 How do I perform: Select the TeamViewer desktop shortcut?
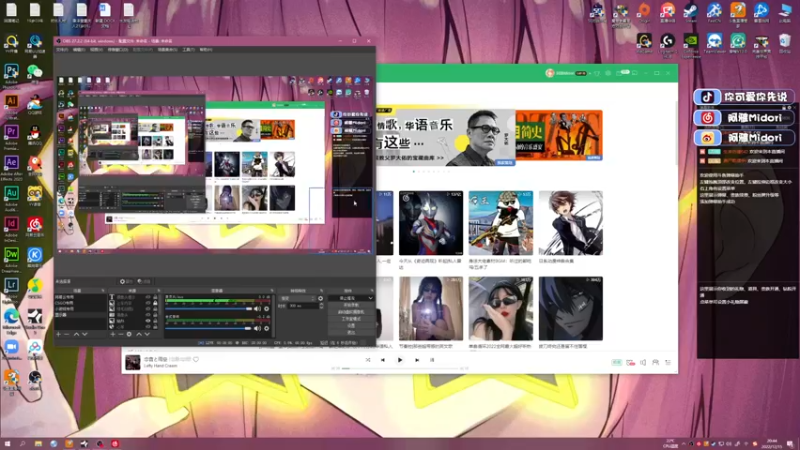(x=715, y=40)
